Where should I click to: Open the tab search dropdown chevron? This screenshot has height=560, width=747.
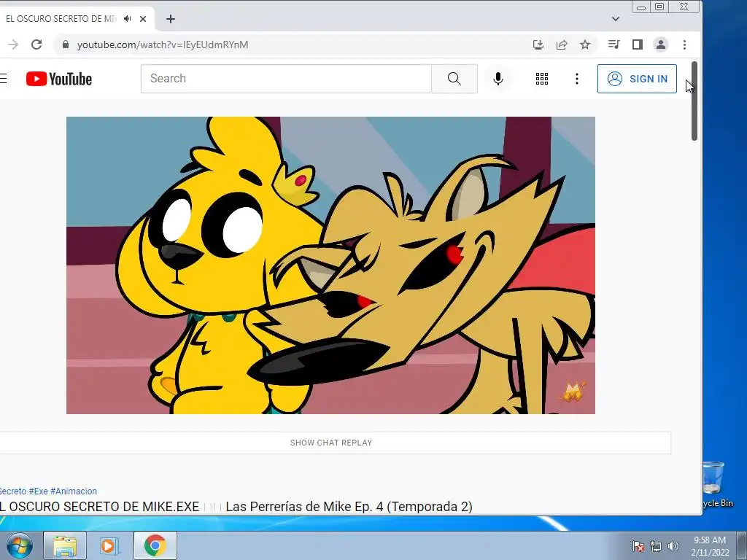[x=616, y=19]
